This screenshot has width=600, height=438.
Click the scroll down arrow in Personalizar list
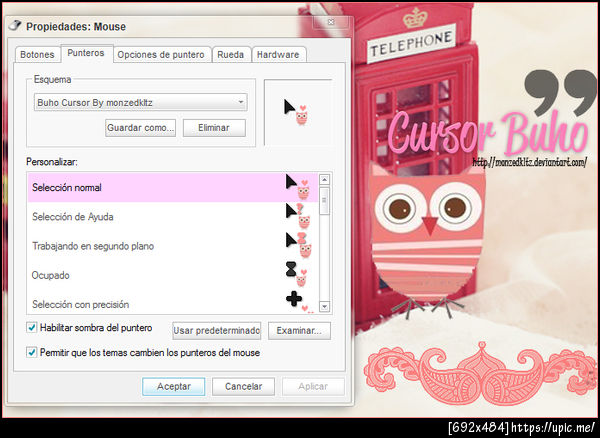[324, 306]
